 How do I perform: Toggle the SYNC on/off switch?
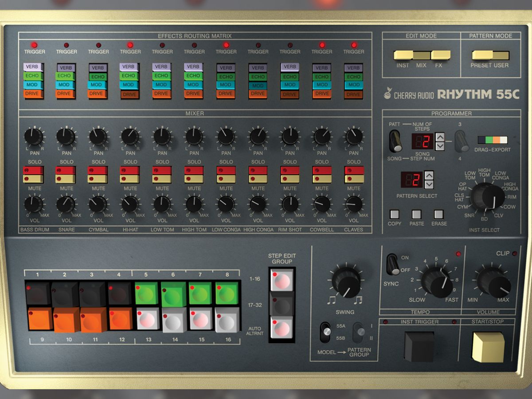click(392, 264)
